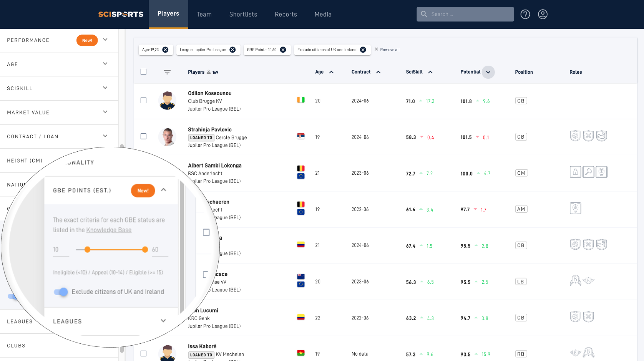Viewport: 644px width, 361px height.
Task: Click the Position column header
Action: [x=524, y=72]
